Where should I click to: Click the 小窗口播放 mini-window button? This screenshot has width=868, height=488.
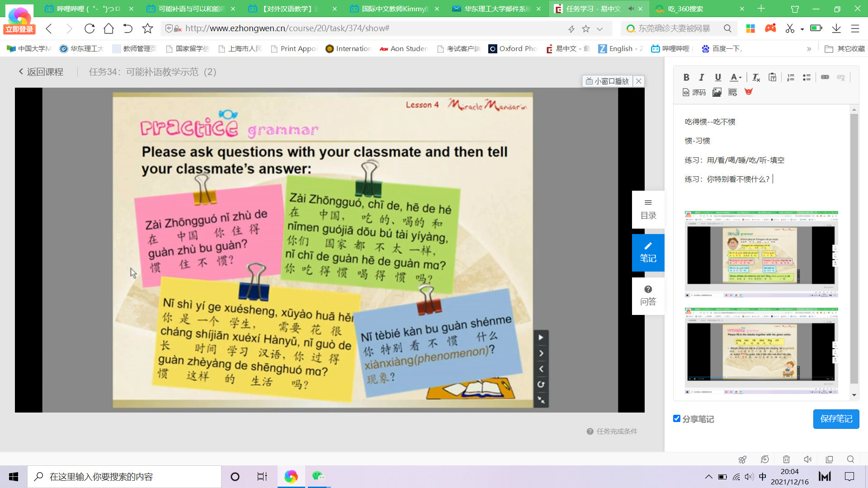click(x=608, y=81)
